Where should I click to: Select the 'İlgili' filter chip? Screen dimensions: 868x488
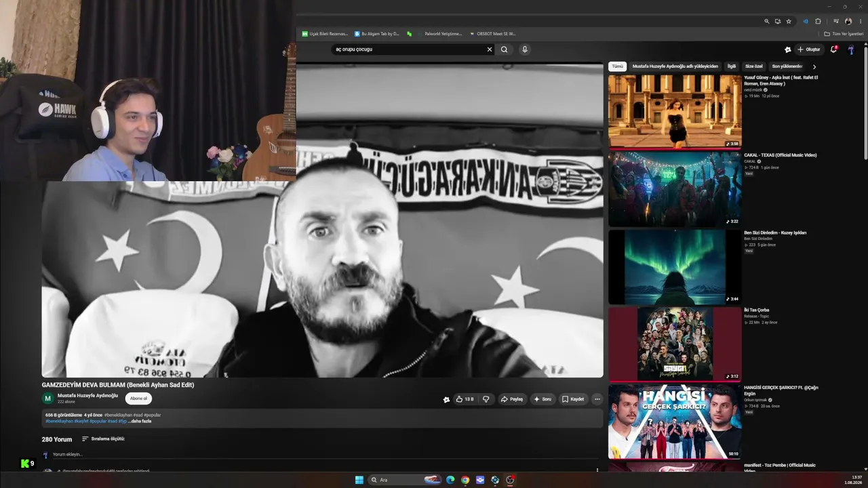click(732, 66)
